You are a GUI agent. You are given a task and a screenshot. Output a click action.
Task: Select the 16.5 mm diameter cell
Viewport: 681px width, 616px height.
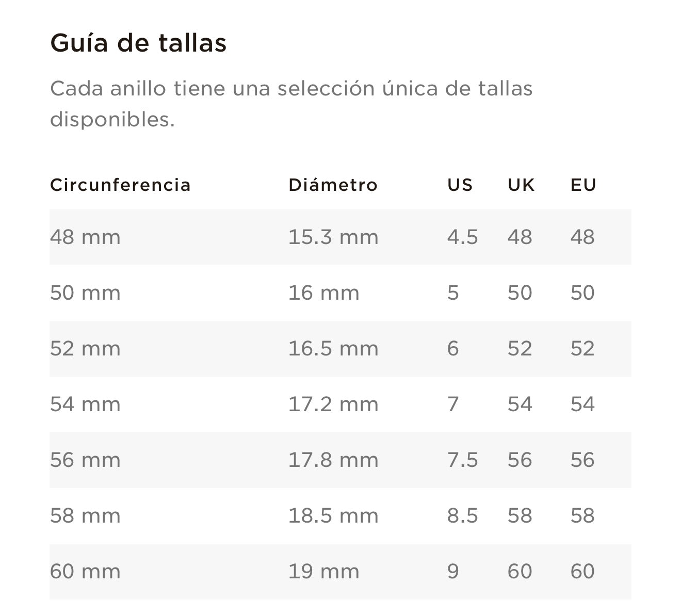pyautogui.click(x=333, y=349)
